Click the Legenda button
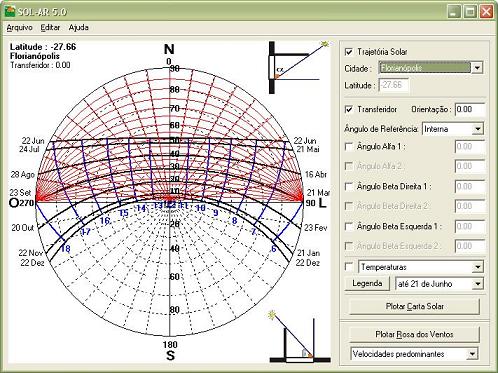Image resolution: width=498 pixels, height=373 pixels. pos(367,284)
